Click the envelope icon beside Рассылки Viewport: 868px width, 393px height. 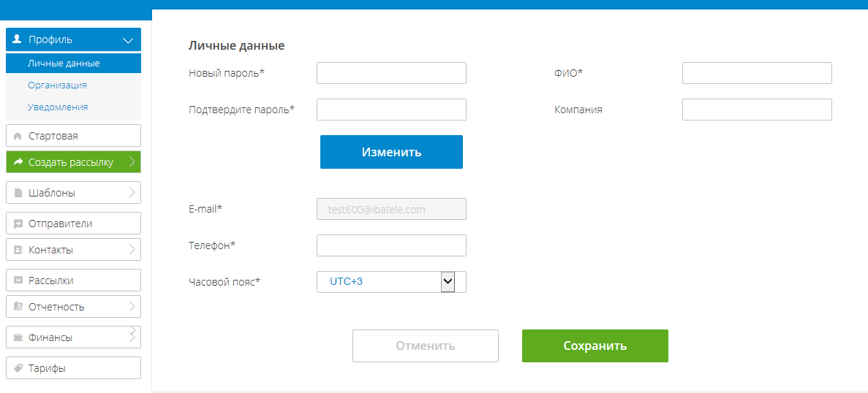click(x=18, y=281)
